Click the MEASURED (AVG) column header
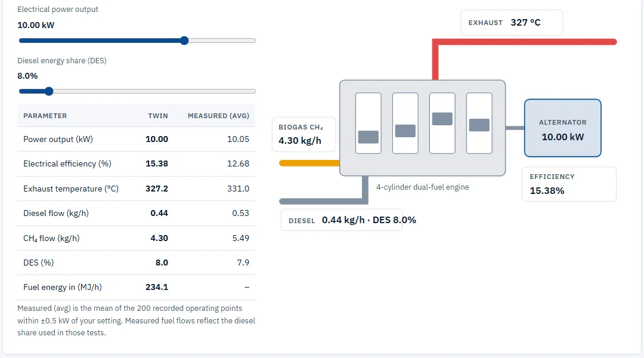Viewport: 644px width, 358px height. [218, 116]
